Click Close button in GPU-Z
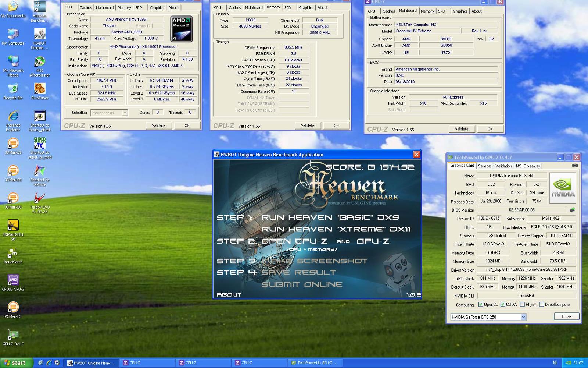The image size is (588, 368). pyautogui.click(x=566, y=316)
